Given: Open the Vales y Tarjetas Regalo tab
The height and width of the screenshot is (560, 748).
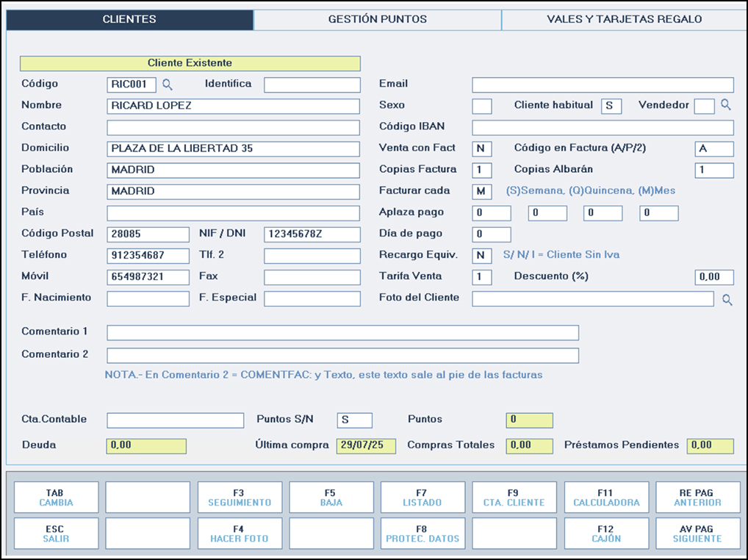Looking at the screenshot, I should [x=624, y=20].
